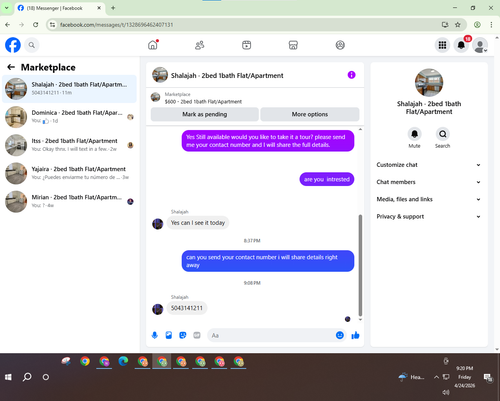Click the message 'Yes can I see it today'
This screenshot has height=401, width=500.
point(198,223)
